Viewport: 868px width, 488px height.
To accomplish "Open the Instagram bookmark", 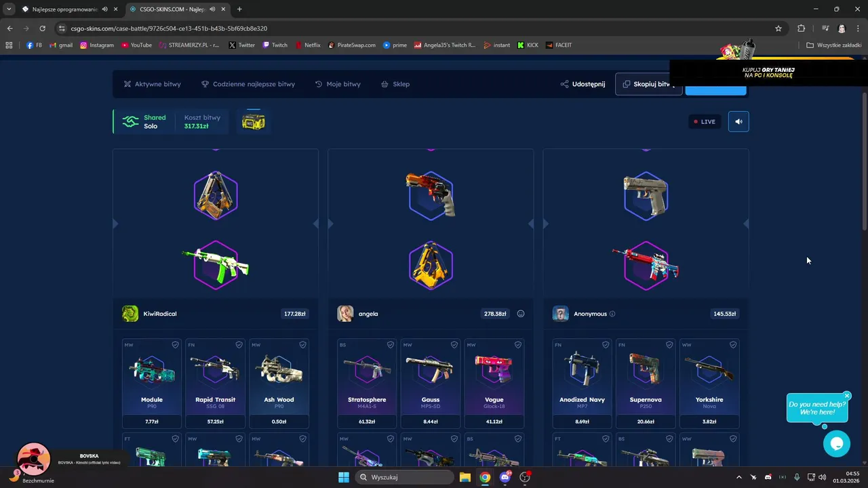I will coord(96,45).
